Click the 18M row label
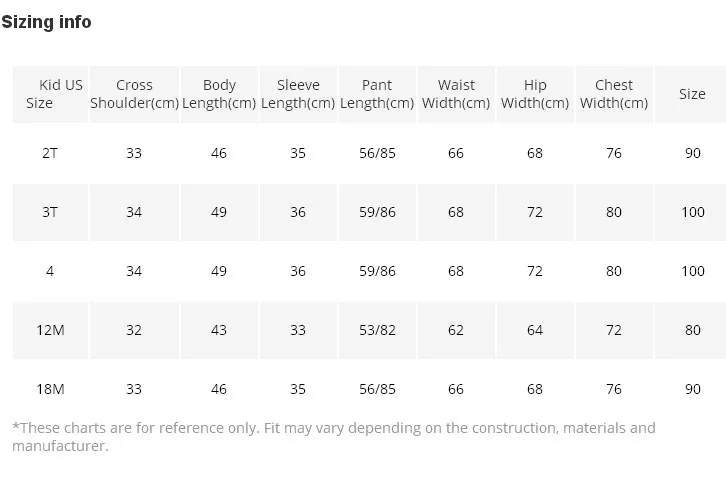 50,389
